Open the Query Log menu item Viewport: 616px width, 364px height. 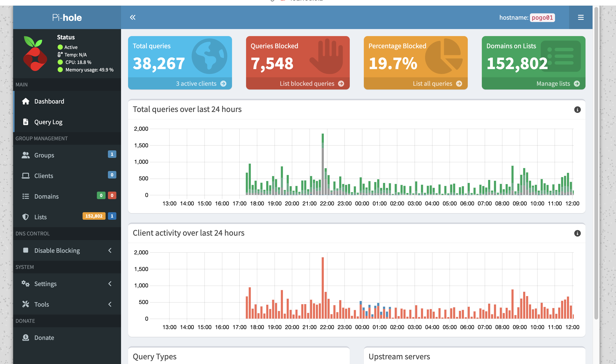[48, 122]
